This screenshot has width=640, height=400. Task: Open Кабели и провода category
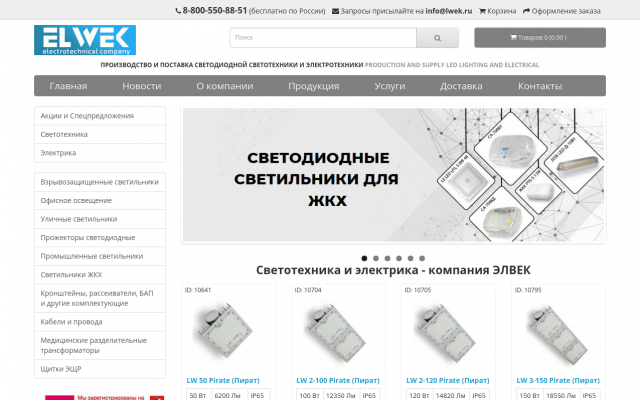pyautogui.click(x=100, y=322)
